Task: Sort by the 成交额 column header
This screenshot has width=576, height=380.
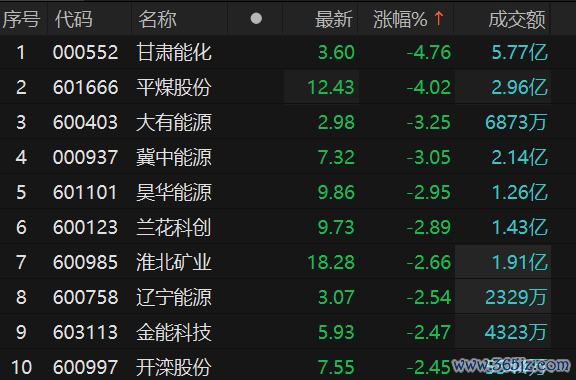Action: [x=517, y=19]
